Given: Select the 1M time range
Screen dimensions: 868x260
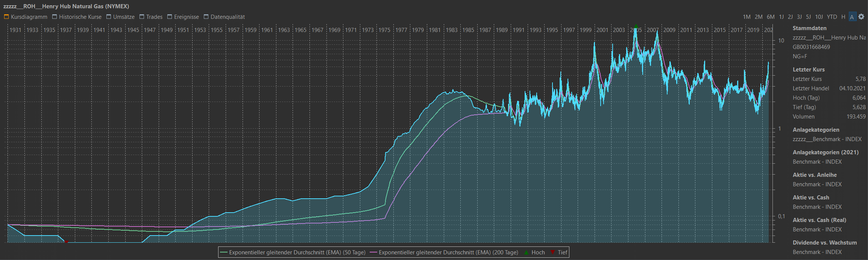Looking at the screenshot, I should (x=747, y=17).
